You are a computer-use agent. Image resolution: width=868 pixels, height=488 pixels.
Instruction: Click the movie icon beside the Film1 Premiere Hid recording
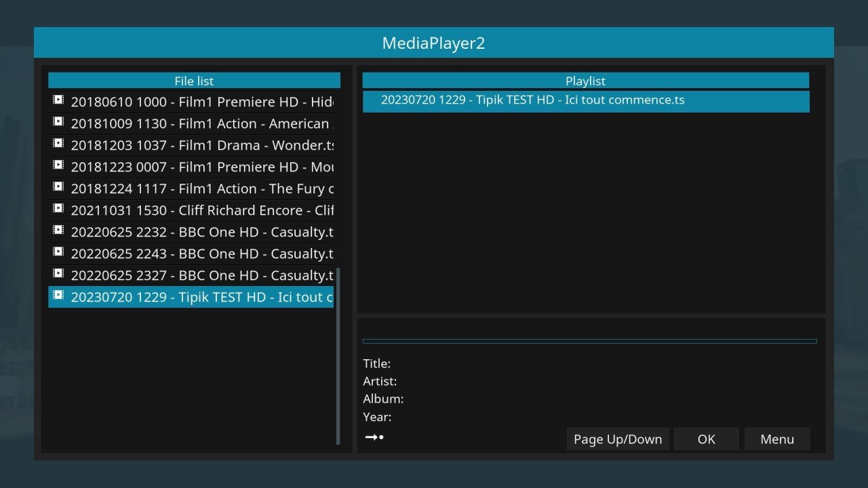pos(58,99)
